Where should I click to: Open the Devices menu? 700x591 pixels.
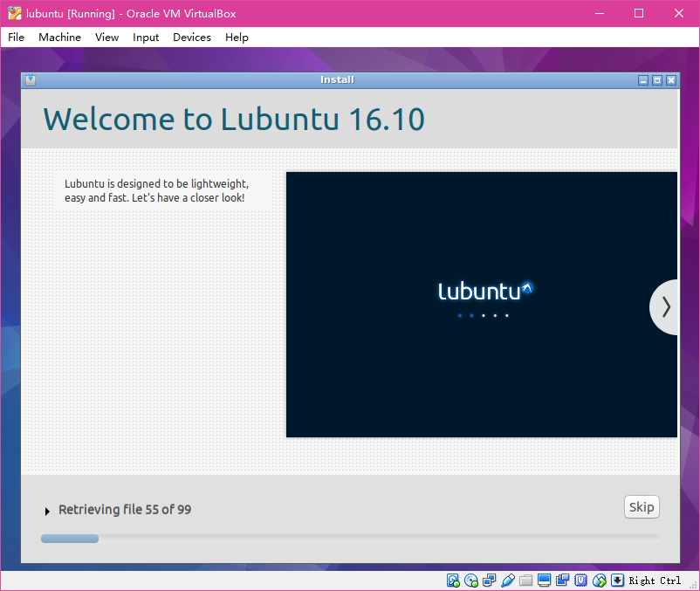pos(191,38)
